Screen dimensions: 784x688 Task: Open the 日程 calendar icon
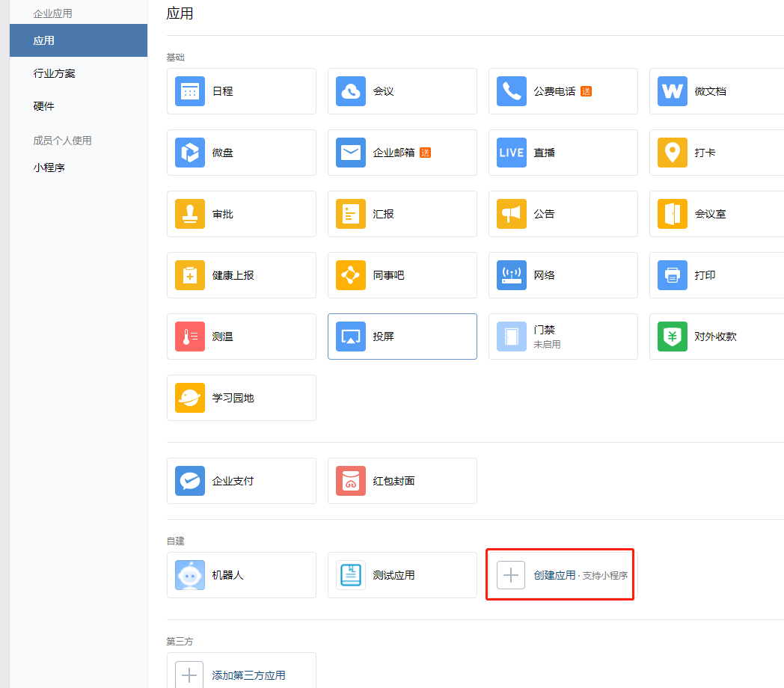tap(190, 91)
